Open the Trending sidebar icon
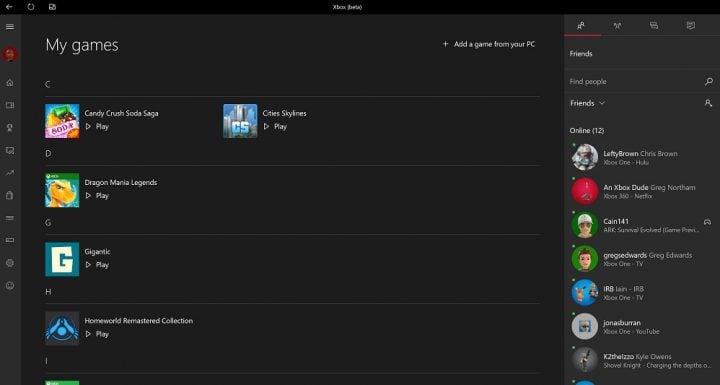Screen dimensions: 720x385 (10, 173)
